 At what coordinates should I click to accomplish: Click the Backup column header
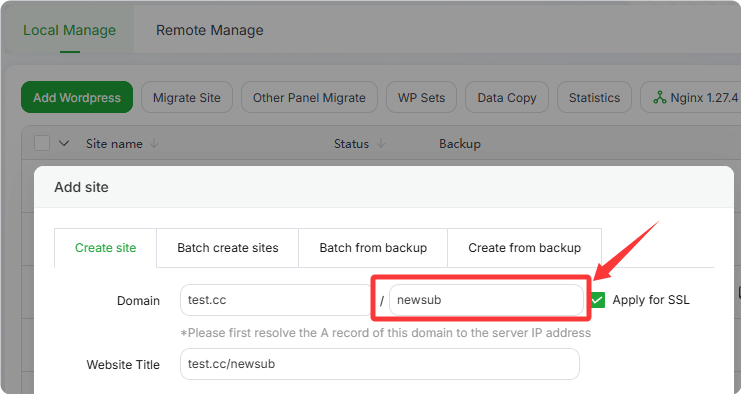pyautogui.click(x=459, y=144)
